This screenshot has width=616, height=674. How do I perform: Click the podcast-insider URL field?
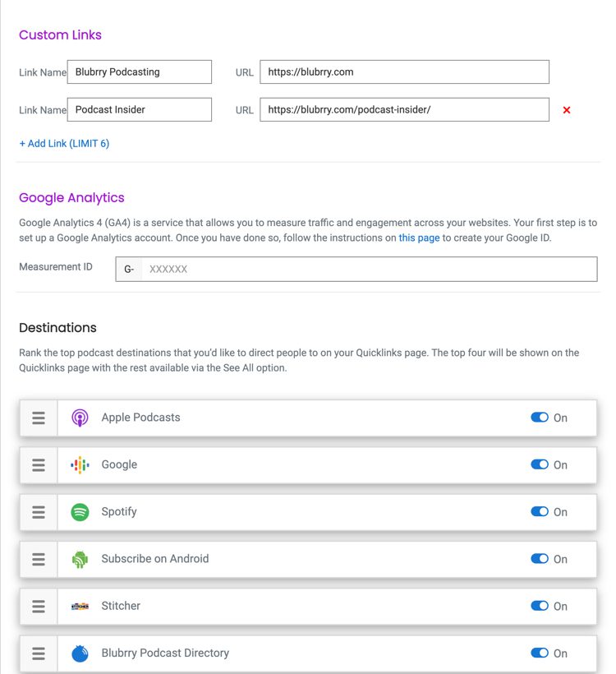[x=404, y=109]
